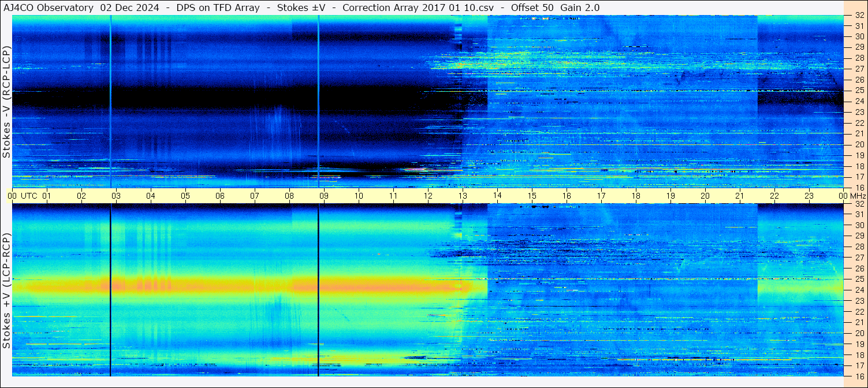Select the 22 hour mark on time axis
The width and height of the screenshot is (868, 388).
pyautogui.click(x=774, y=196)
